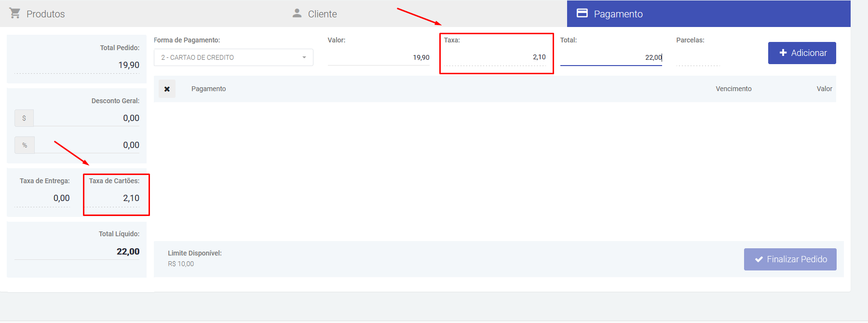This screenshot has width=868, height=323.
Task: Click the shopping cart icon for Produtos
Action: pos(15,13)
